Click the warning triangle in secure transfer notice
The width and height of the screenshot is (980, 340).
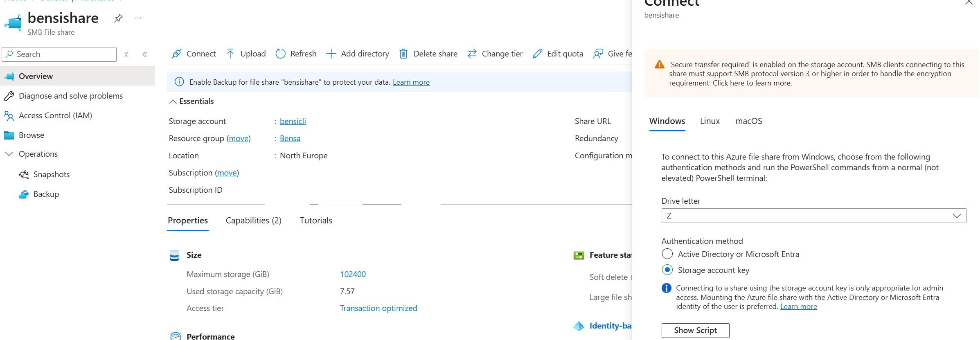point(660,64)
